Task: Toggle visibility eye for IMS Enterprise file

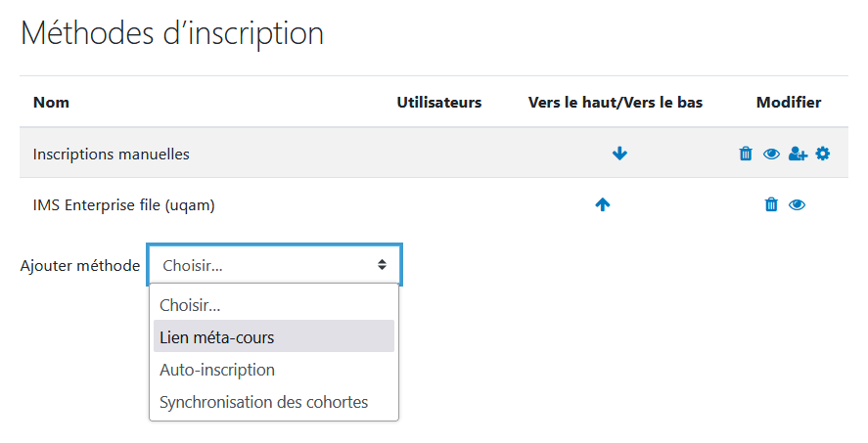Action: [x=797, y=205]
